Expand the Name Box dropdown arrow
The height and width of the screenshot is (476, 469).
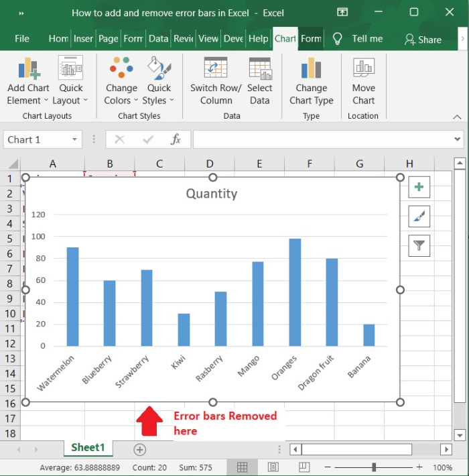74,139
